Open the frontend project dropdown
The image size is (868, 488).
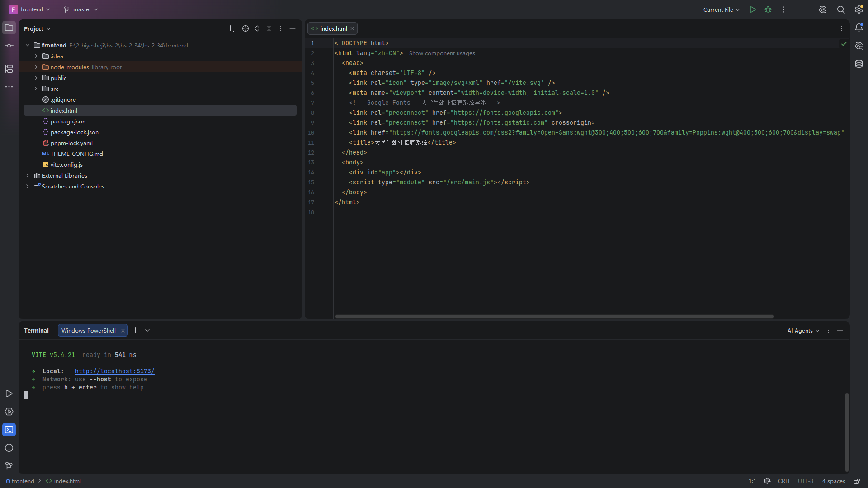coord(30,9)
